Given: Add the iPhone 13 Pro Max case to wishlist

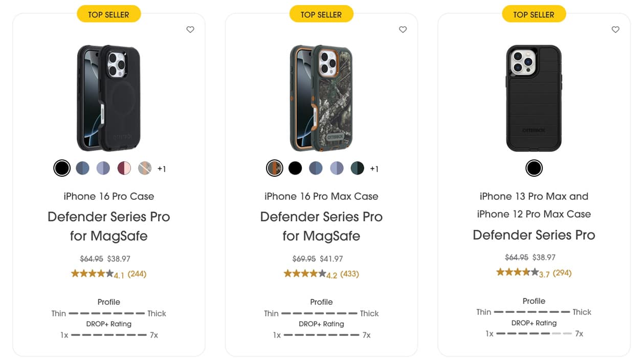Looking at the screenshot, I should point(615,29).
